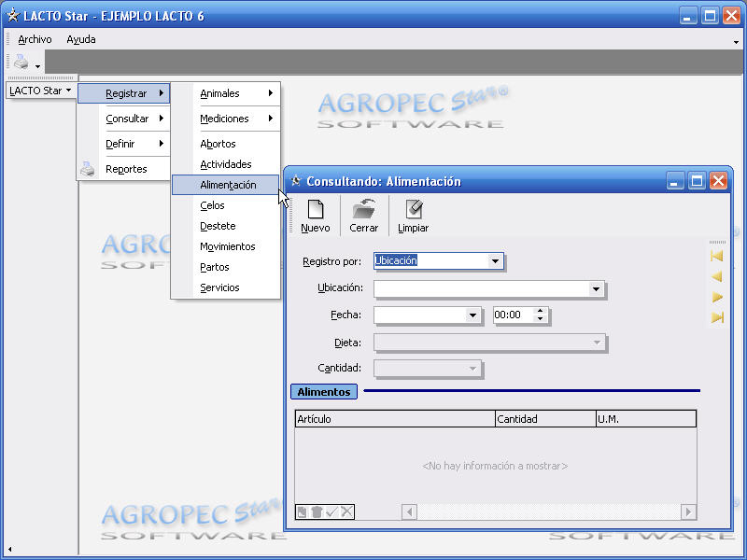Open the Ubicación dropdown list
Image resolution: width=747 pixels, height=560 pixels.
point(596,288)
